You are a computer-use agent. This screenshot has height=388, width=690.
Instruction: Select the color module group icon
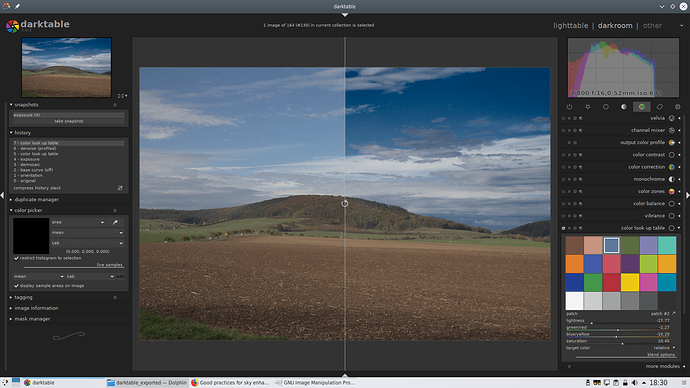(642, 107)
